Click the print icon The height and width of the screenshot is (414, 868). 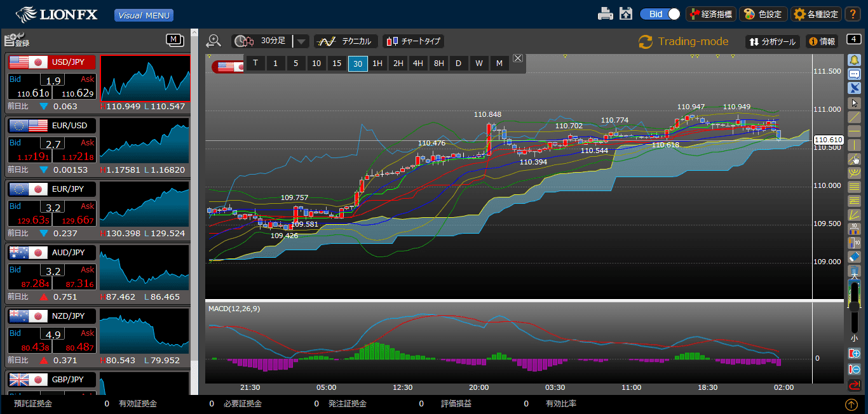click(606, 14)
